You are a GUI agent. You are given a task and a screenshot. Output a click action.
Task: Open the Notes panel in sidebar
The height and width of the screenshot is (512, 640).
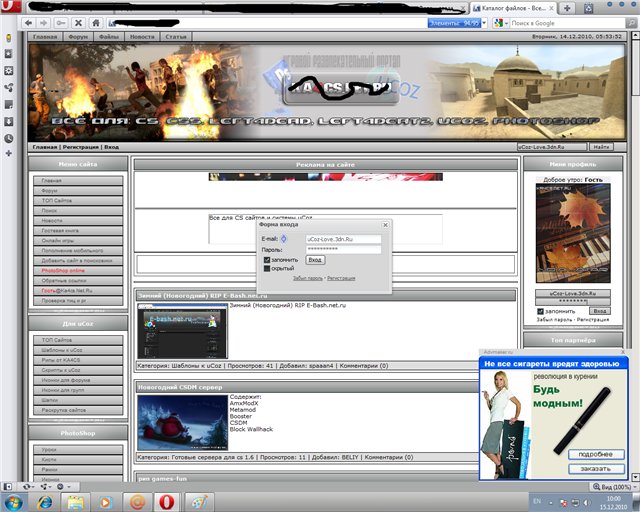8,105
